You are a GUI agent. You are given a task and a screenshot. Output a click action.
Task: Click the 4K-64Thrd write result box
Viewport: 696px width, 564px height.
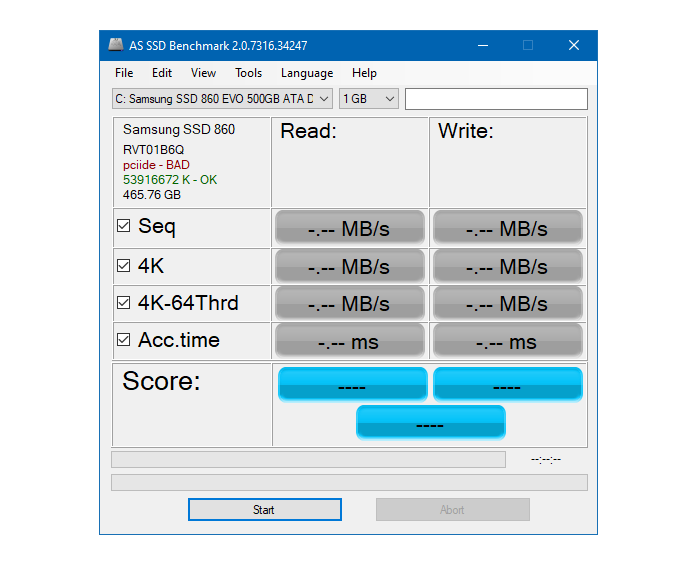coord(507,304)
